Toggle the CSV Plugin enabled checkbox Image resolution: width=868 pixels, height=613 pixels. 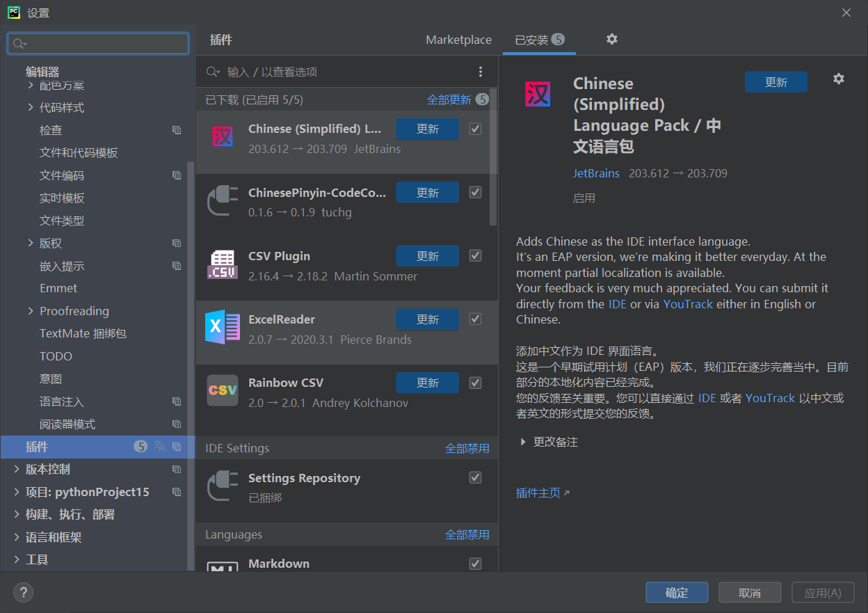point(476,255)
